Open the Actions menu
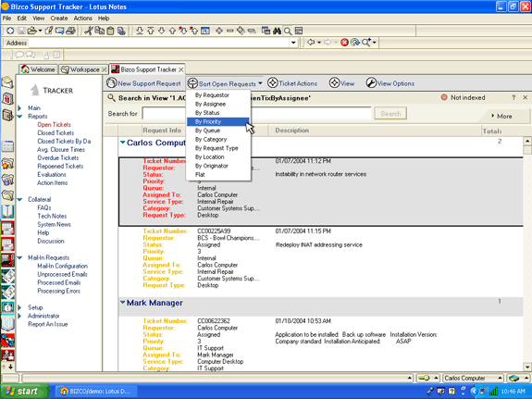532x399 pixels. pos(82,18)
